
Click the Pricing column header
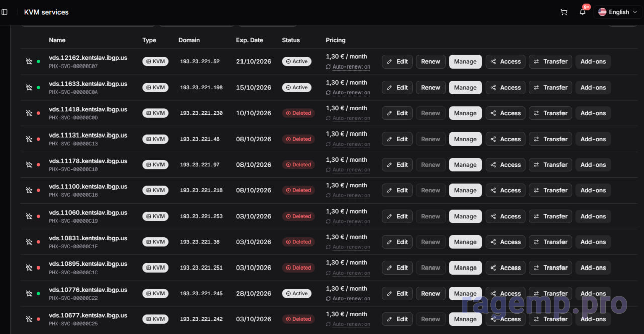(336, 40)
